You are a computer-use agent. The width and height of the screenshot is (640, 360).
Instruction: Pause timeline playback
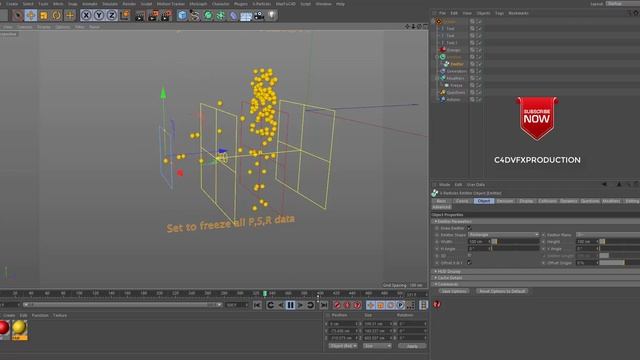click(290, 305)
